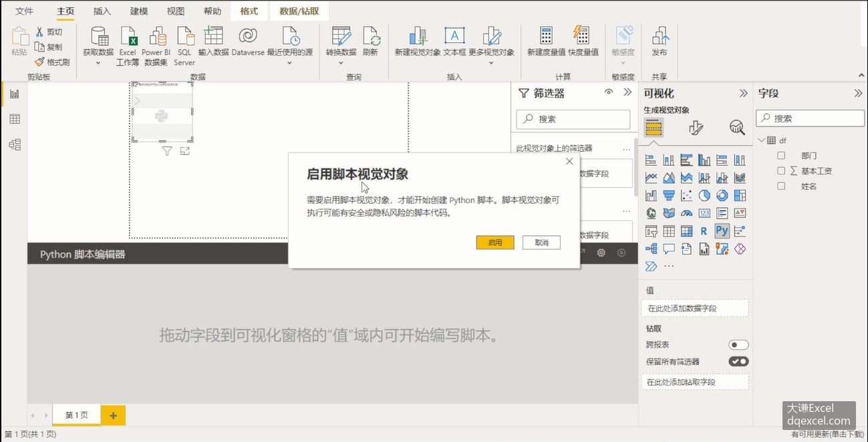
Task: Collapse the ribbon with the caret
Action: [x=861, y=76]
